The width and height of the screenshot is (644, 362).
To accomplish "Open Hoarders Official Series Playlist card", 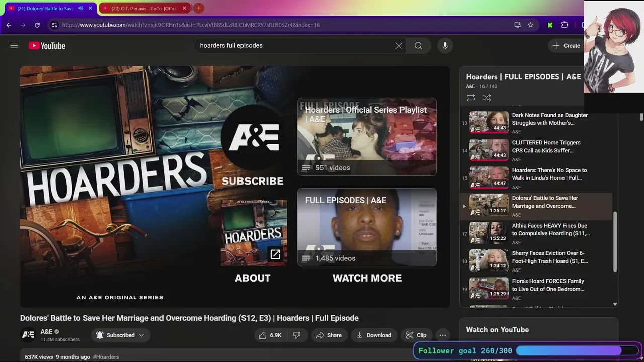I will point(367,137).
